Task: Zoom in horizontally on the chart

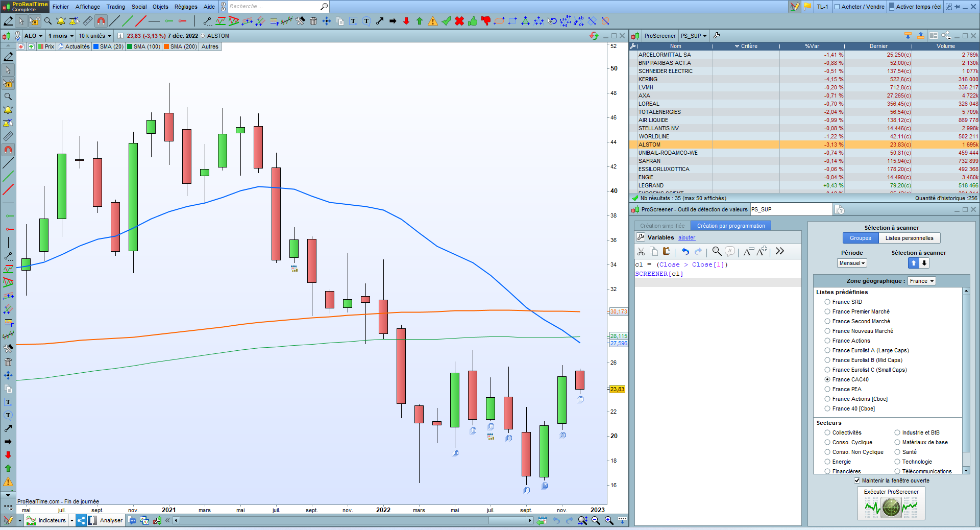Action: [609, 520]
